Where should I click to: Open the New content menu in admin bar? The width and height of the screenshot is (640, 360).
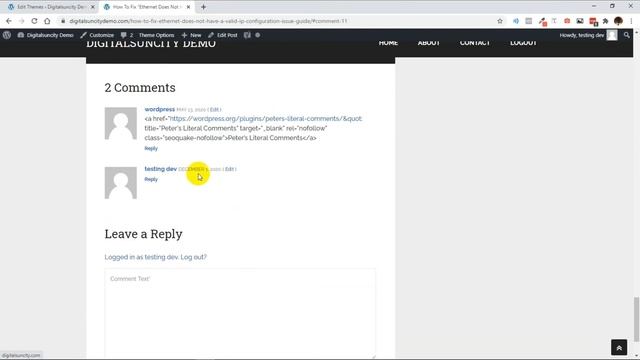coord(191,35)
